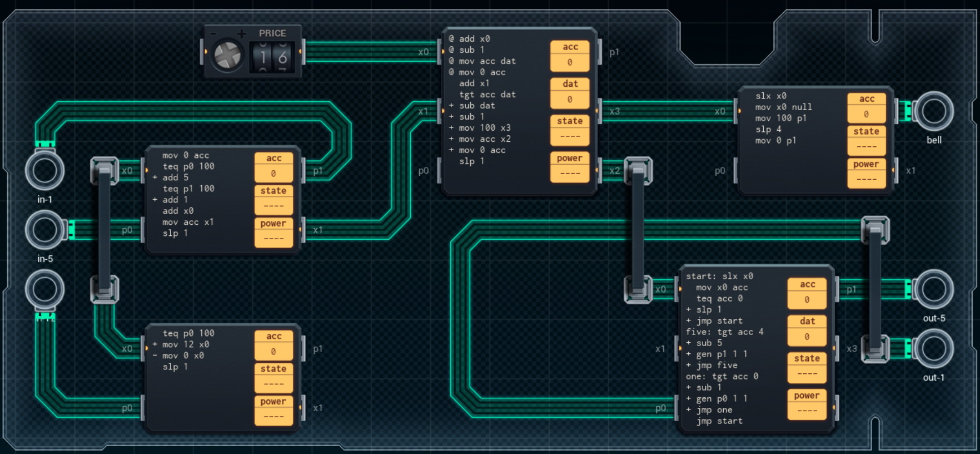The image size is (980, 454).
Task: Click the bell output connector
Action: click(933, 111)
